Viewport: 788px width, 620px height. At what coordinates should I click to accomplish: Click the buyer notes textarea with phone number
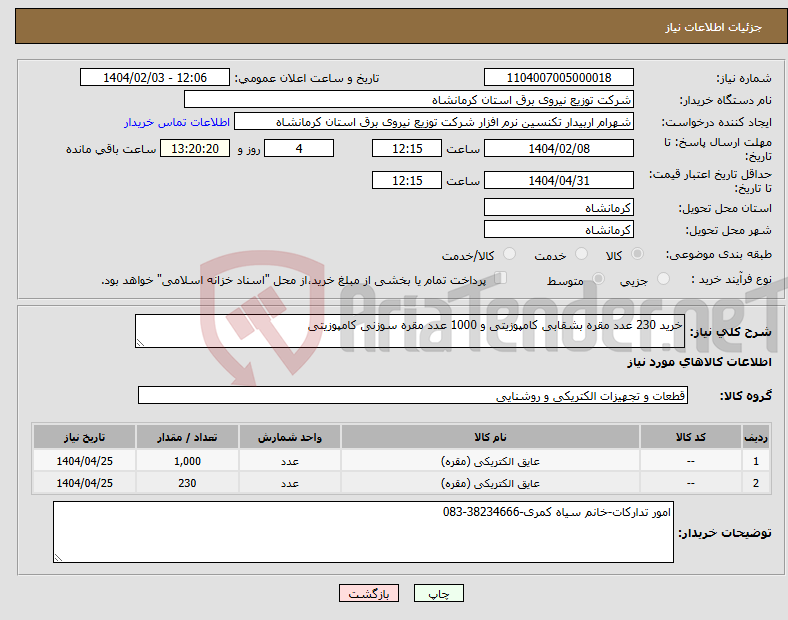click(x=363, y=532)
